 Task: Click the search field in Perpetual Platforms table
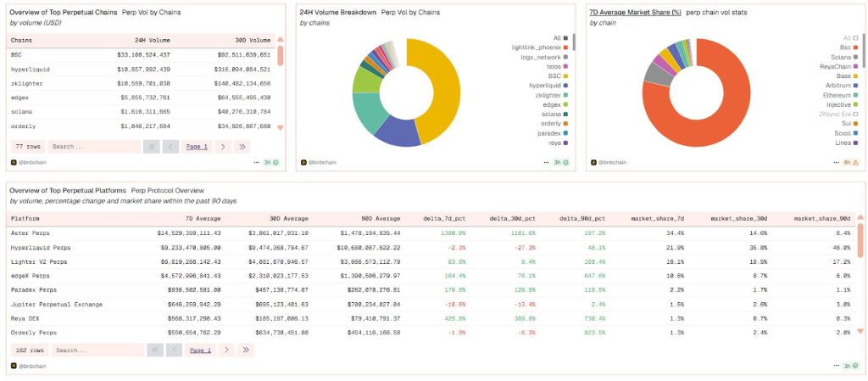(x=97, y=350)
